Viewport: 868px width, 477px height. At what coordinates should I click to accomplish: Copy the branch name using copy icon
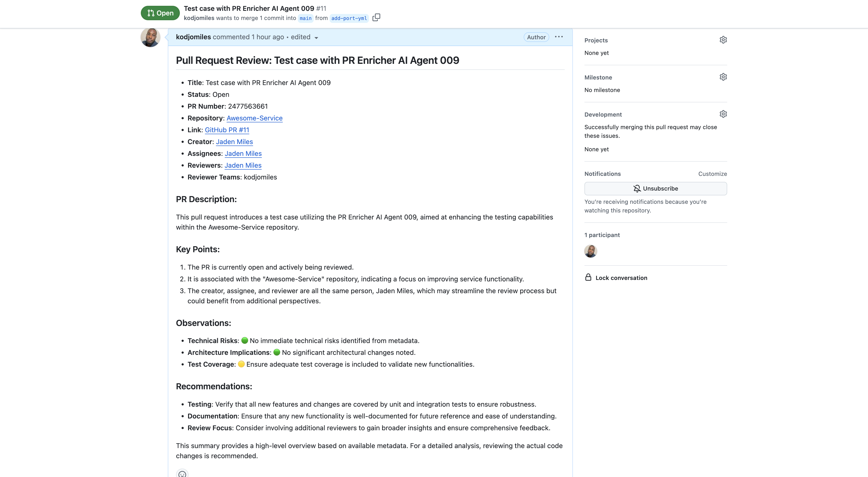tap(376, 18)
